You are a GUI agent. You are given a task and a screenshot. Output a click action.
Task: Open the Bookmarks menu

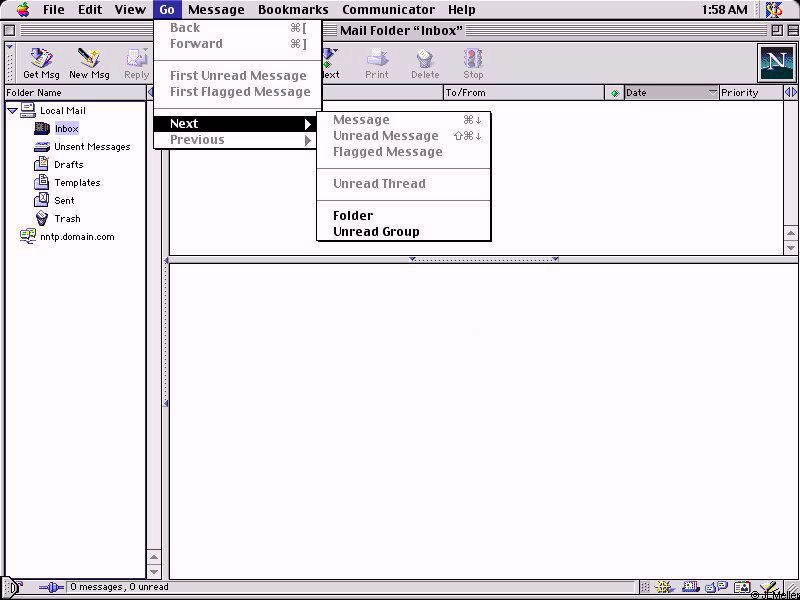(x=293, y=10)
